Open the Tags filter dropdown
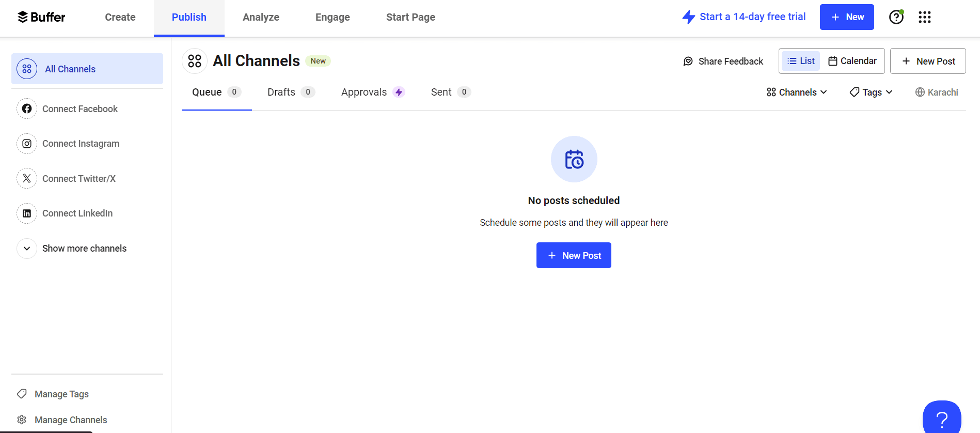Image resolution: width=980 pixels, height=433 pixels. point(871,92)
